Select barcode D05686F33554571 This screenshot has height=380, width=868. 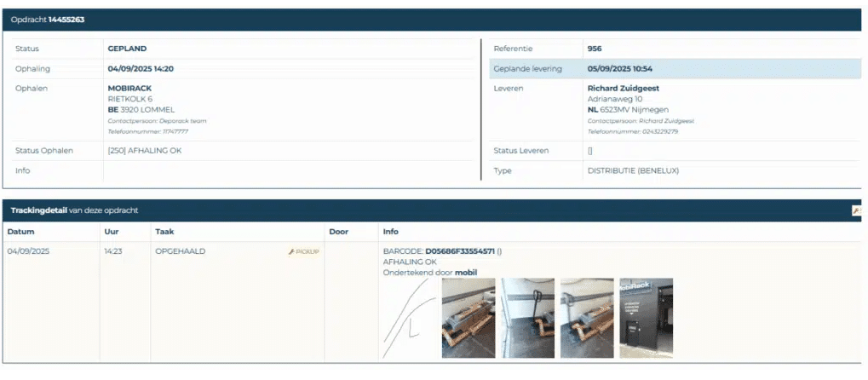pos(460,251)
